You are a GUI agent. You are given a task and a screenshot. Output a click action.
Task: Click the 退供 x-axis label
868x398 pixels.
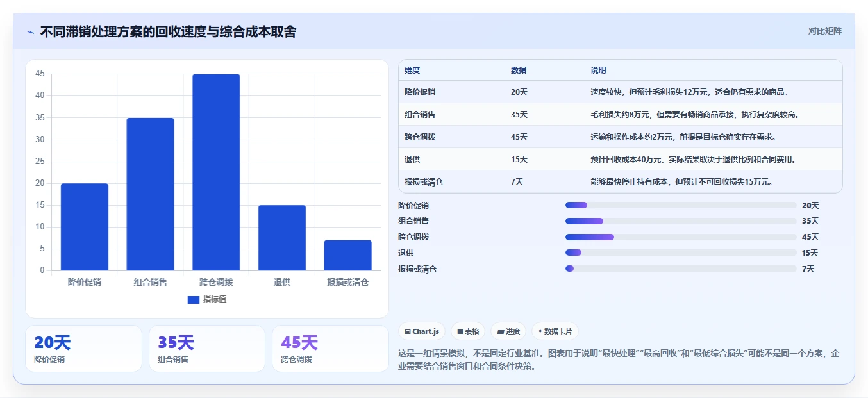coord(282,282)
